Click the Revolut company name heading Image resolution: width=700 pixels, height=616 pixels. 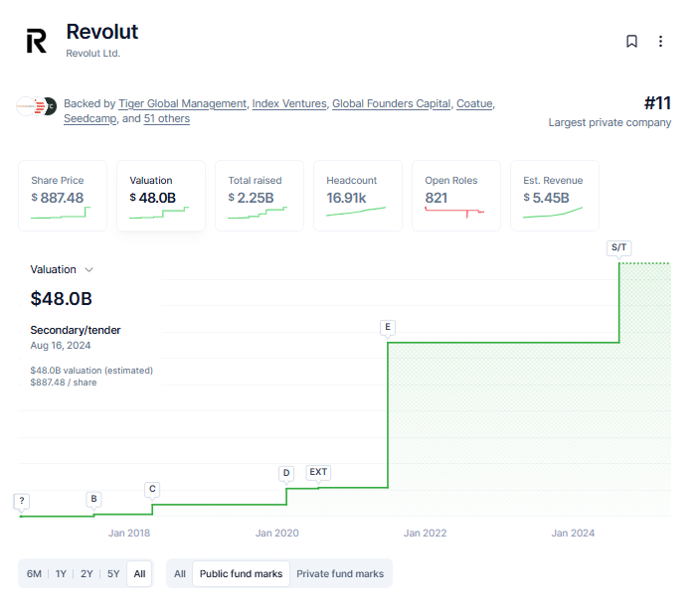102,32
